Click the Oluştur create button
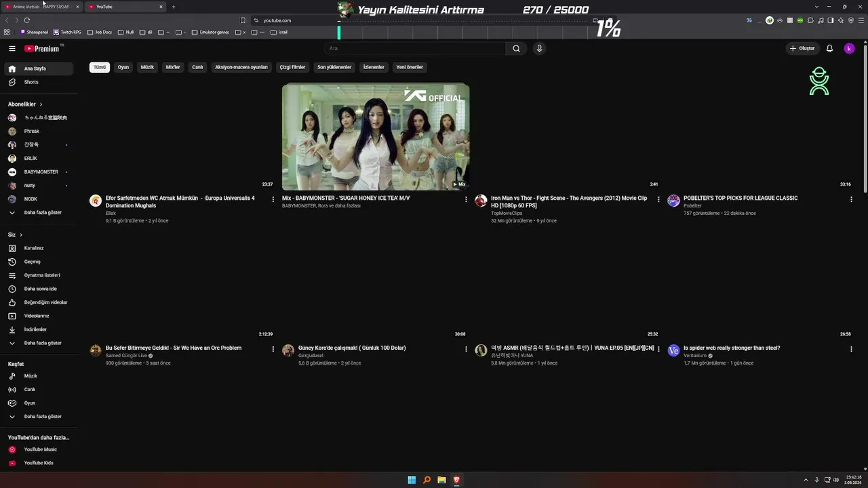 [x=802, y=48]
